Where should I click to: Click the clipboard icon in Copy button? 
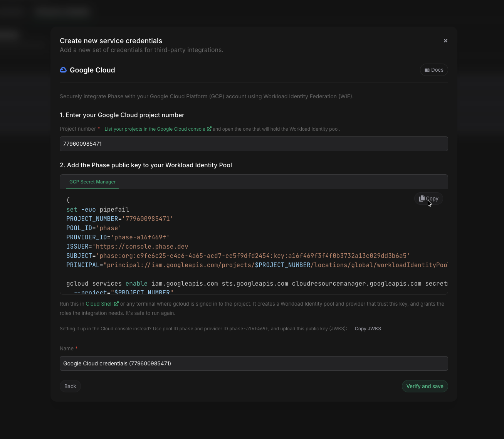(x=422, y=198)
